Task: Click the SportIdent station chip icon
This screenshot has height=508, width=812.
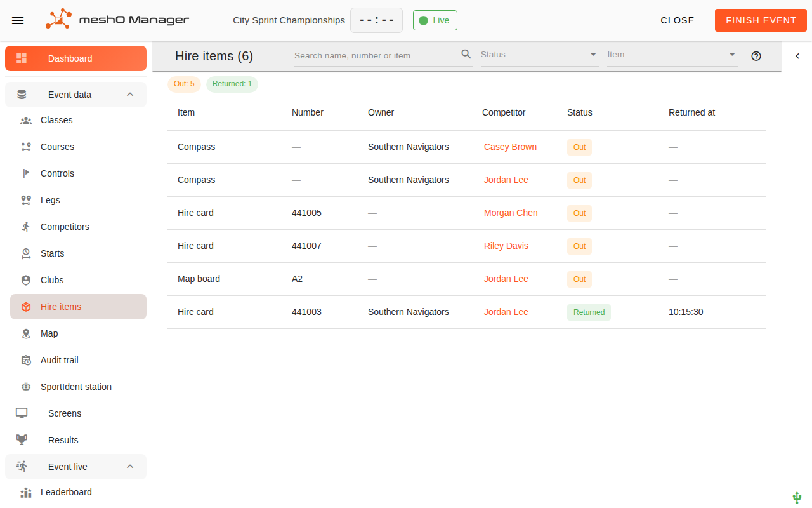Action: pyautogui.click(x=26, y=387)
